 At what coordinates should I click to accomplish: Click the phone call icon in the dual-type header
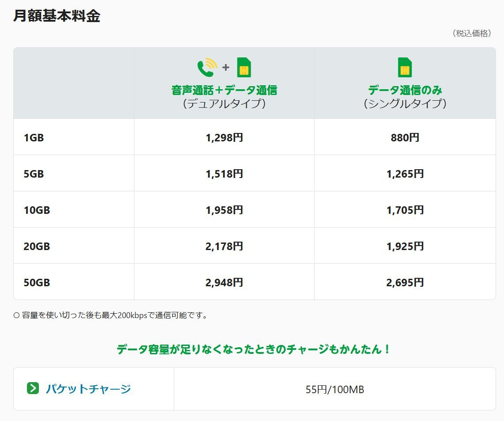[207, 68]
